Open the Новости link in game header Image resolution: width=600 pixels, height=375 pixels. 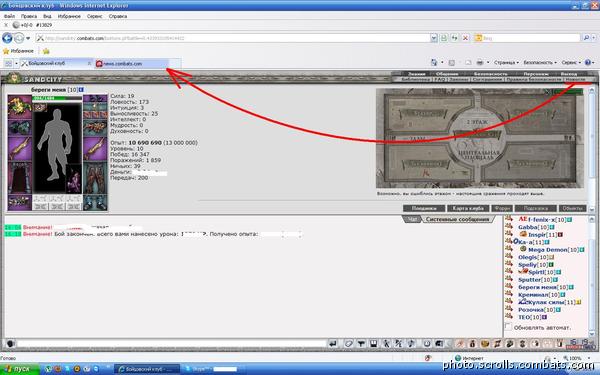click(x=575, y=79)
